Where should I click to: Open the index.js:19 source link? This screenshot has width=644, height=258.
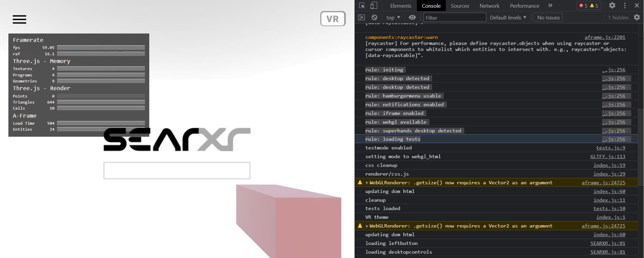[609, 165]
